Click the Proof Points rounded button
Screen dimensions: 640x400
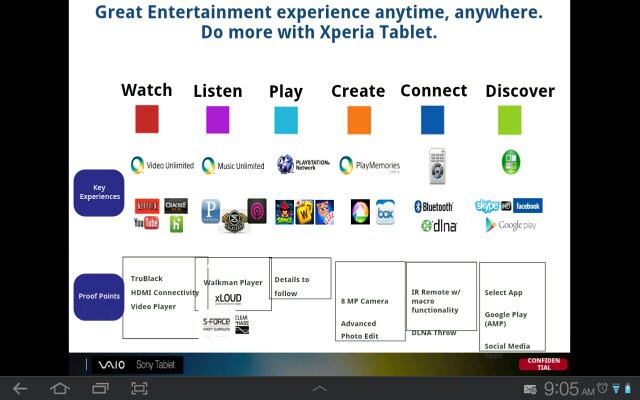coord(99,297)
